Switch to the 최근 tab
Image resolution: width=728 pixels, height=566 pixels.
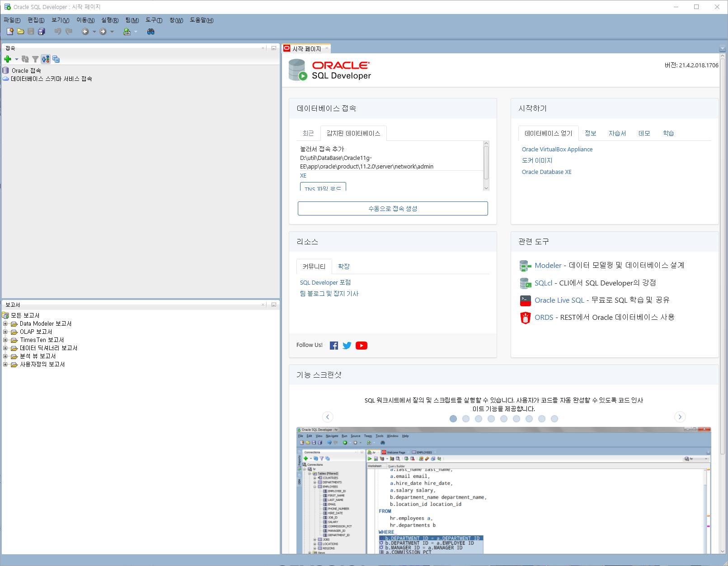pyautogui.click(x=308, y=133)
